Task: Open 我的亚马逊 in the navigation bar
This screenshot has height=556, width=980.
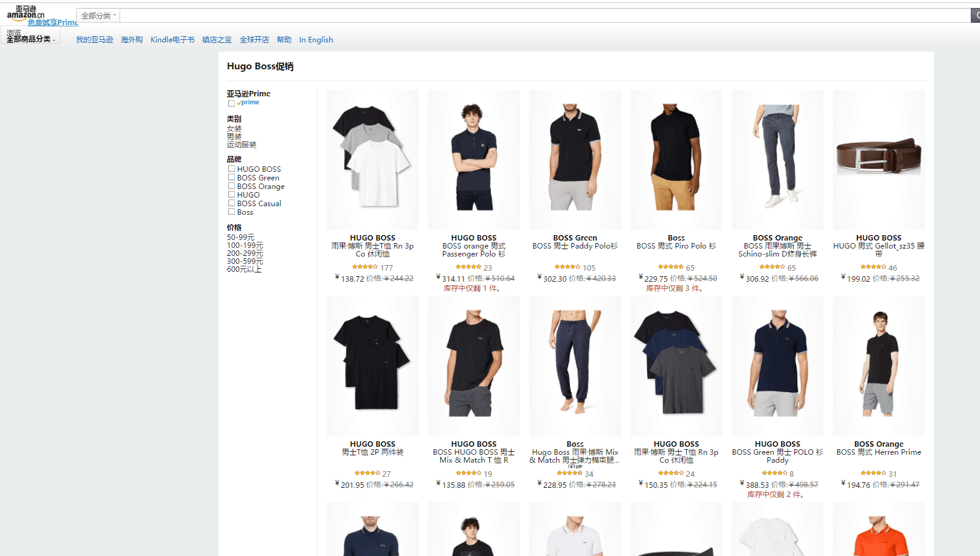Action: [94, 40]
